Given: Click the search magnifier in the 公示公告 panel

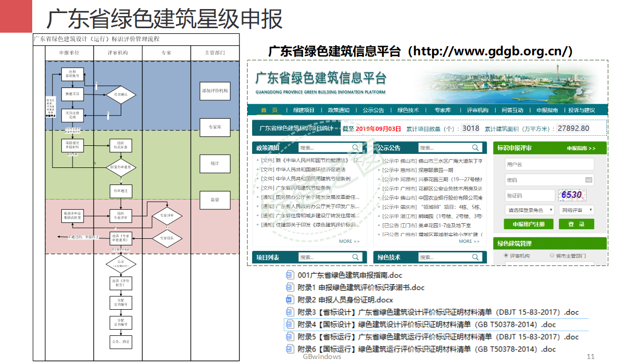Looking at the screenshot, I should click(475, 148).
